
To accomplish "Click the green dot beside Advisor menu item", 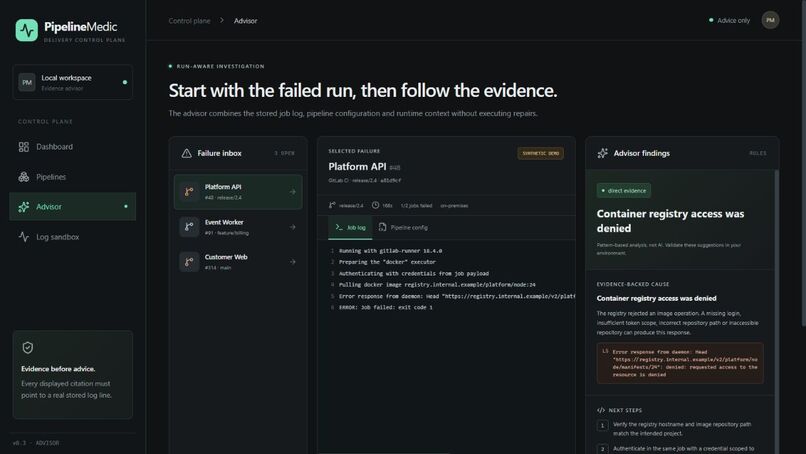I will click(x=126, y=207).
